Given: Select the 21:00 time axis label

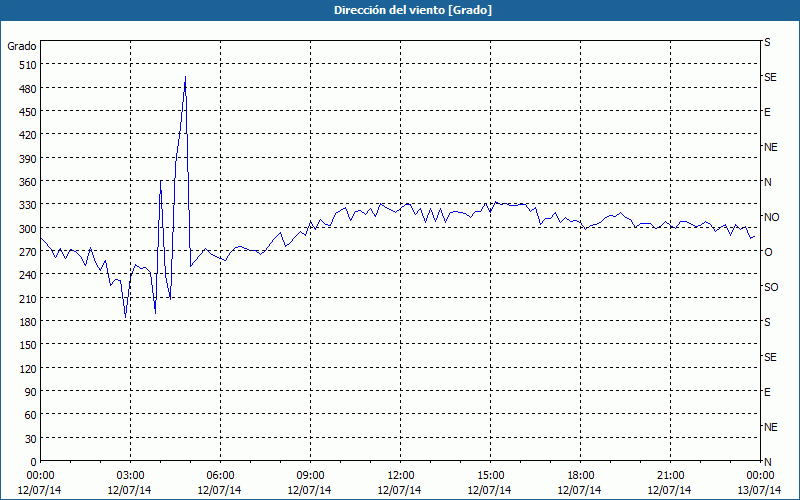Looking at the screenshot, I should click(x=670, y=476).
